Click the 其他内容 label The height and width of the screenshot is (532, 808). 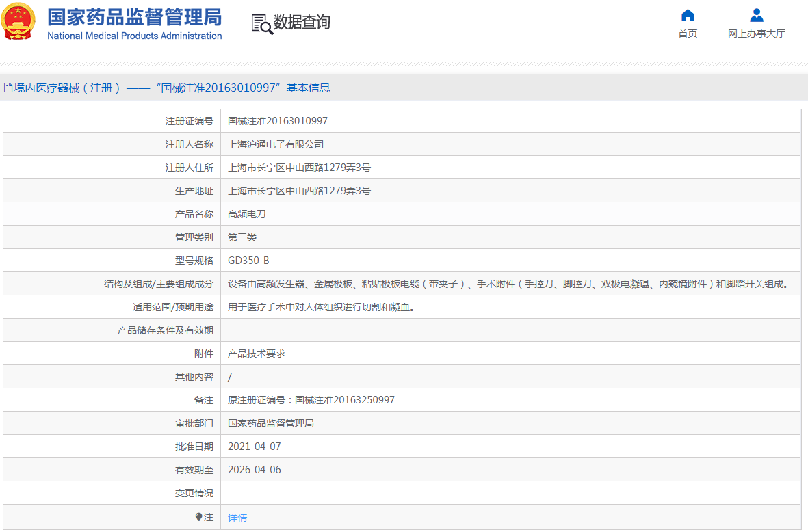click(194, 377)
